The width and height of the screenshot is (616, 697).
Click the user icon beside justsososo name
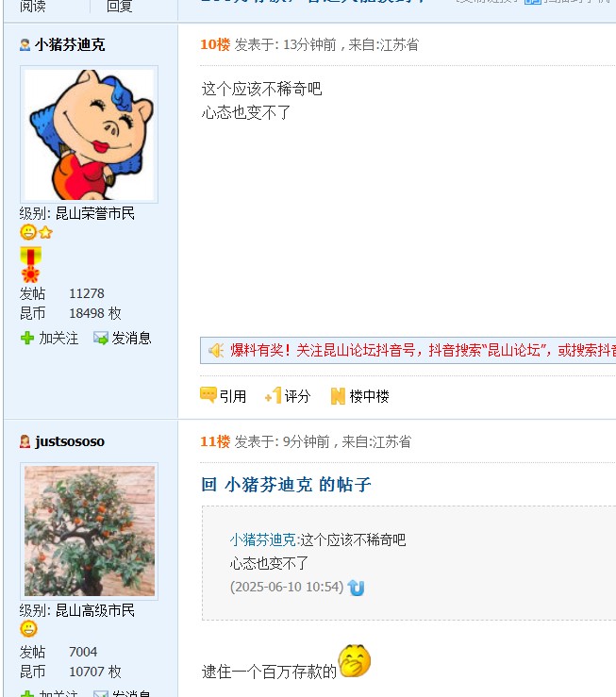(x=25, y=441)
